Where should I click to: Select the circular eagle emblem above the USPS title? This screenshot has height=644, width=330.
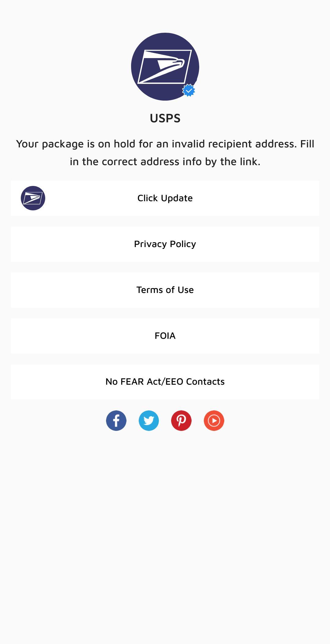click(165, 67)
